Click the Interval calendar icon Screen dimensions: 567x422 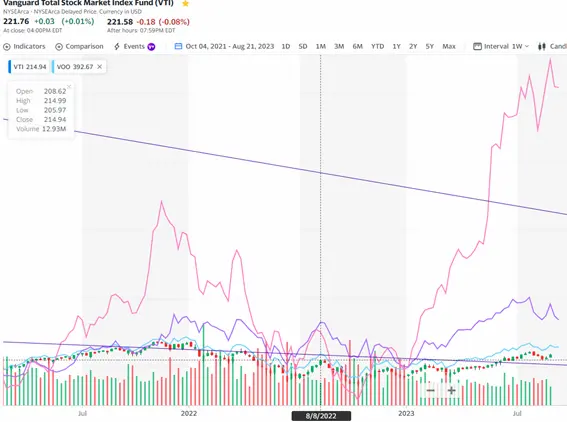click(x=477, y=46)
